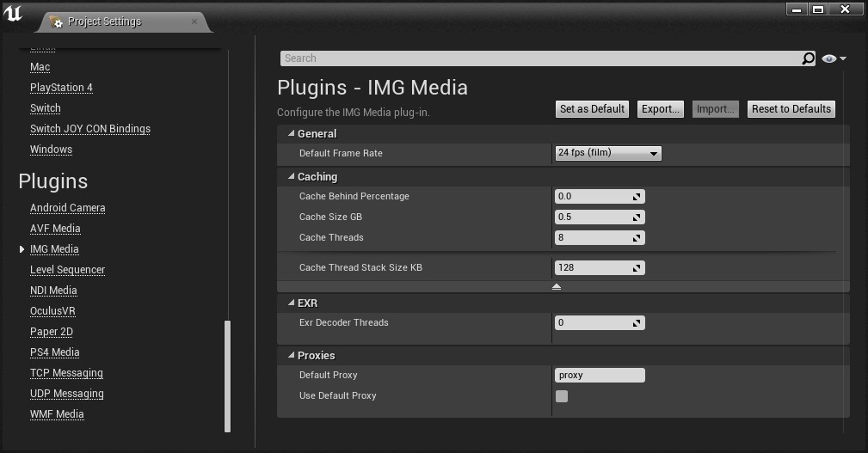Click the Exr Decoder Threads label
868x453 pixels.
click(x=344, y=322)
